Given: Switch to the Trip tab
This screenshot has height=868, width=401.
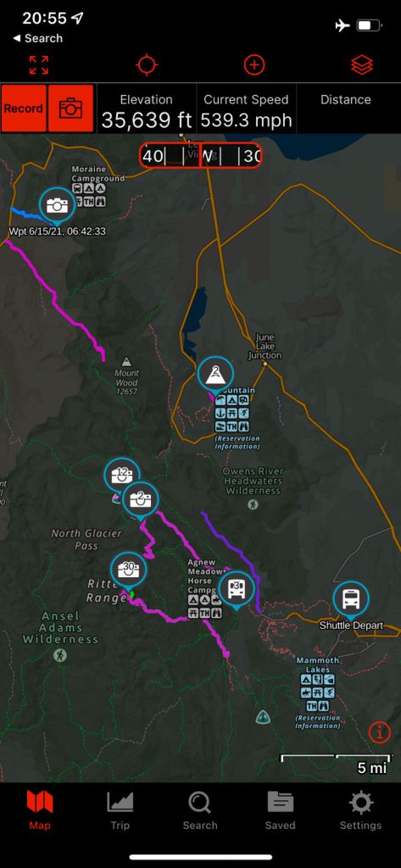Looking at the screenshot, I should pyautogui.click(x=120, y=811).
